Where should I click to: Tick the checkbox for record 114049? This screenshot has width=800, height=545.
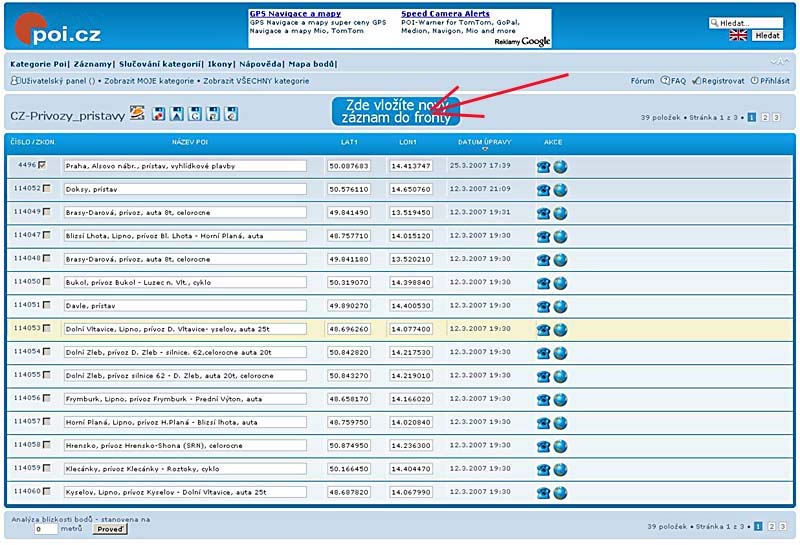tap(47, 211)
